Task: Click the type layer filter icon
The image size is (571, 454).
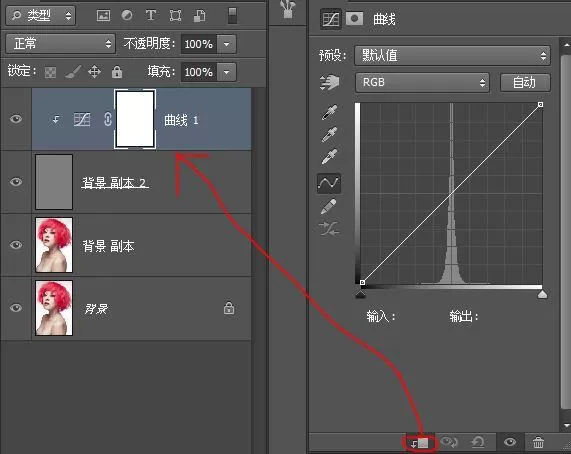Action: pos(151,15)
